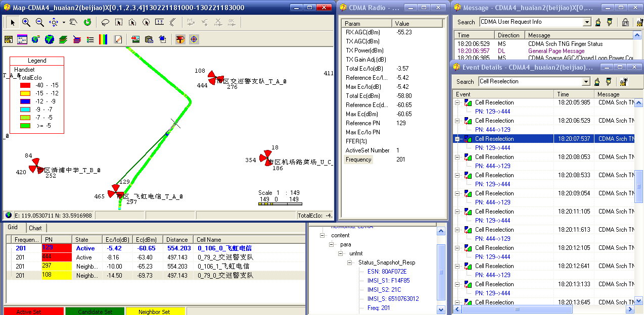The width and height of the screenshot is (644, 315).
Task: Click up-pointing hand icon in Message window
Action: coord(598,22)
